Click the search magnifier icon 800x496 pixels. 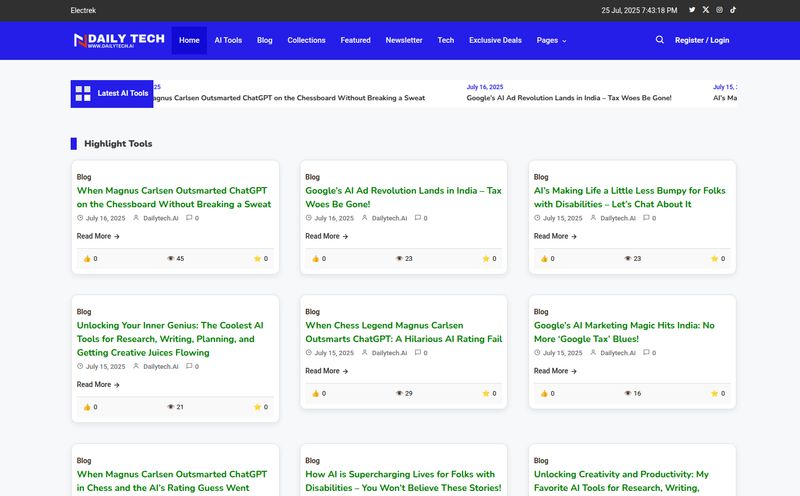pyautogui.click(x=660, y=40)
